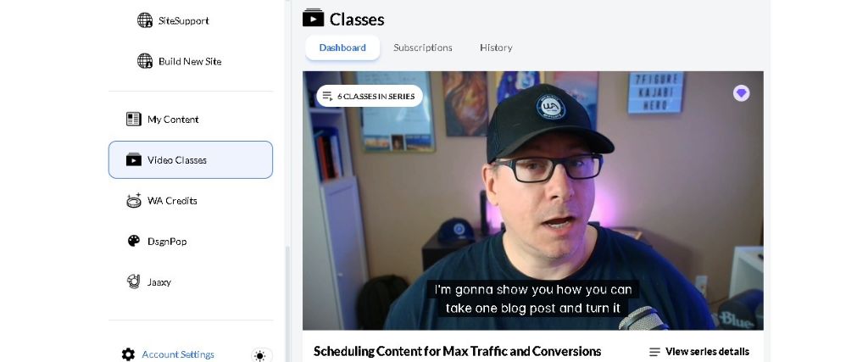Switch to the Dashboard tab
The width and height of the screenshot is (868, 362).
click(x=342, y=47)
